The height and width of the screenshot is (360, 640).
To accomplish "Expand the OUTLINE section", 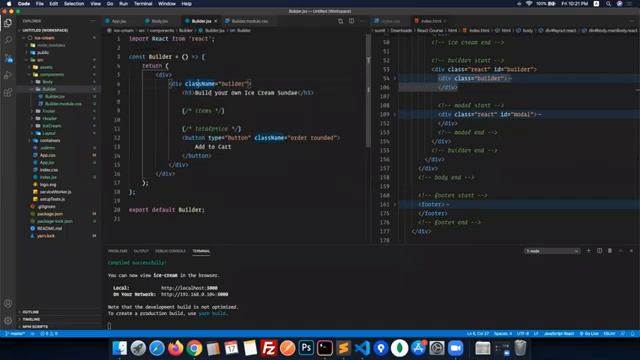I will (x=31, y=312).
